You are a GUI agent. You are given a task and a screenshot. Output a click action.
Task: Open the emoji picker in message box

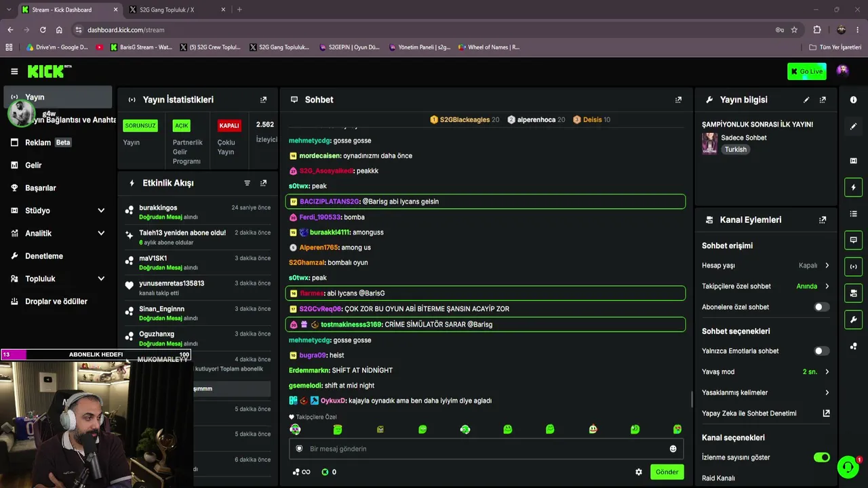(673, 449)
